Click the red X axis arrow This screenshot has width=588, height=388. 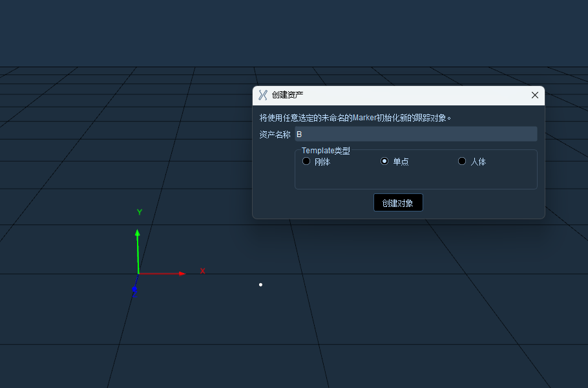click(163, 274)
